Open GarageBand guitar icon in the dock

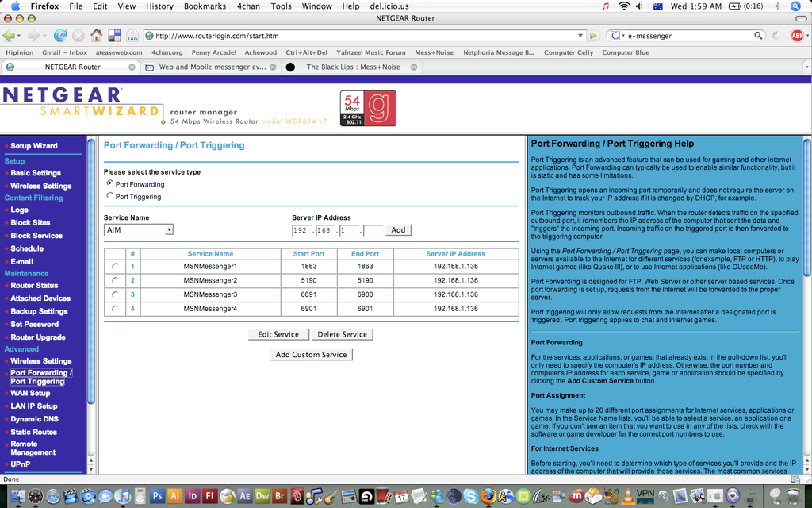(x=331, y=496)
